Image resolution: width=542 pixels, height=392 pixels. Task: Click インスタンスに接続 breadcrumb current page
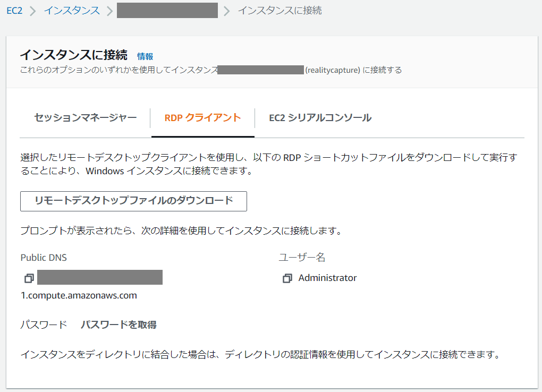[280, 11]
